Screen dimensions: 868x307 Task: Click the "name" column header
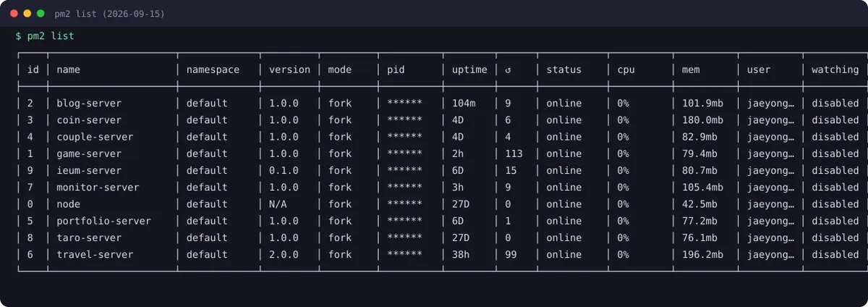(68, 70)
